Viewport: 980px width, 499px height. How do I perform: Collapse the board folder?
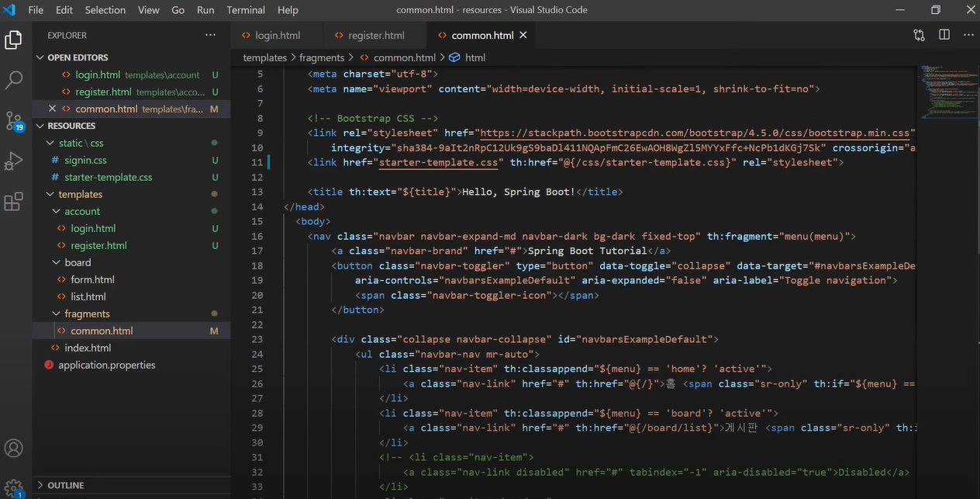(x=78, y=262)
